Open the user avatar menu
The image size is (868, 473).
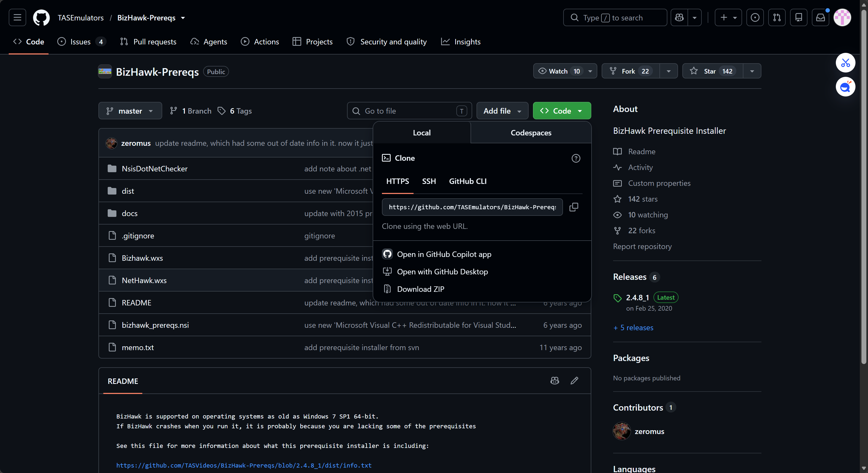[842, 17]
